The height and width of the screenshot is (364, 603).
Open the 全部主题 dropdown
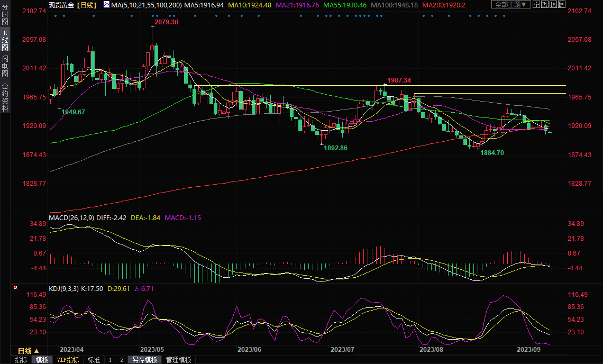tap(511, 5)
